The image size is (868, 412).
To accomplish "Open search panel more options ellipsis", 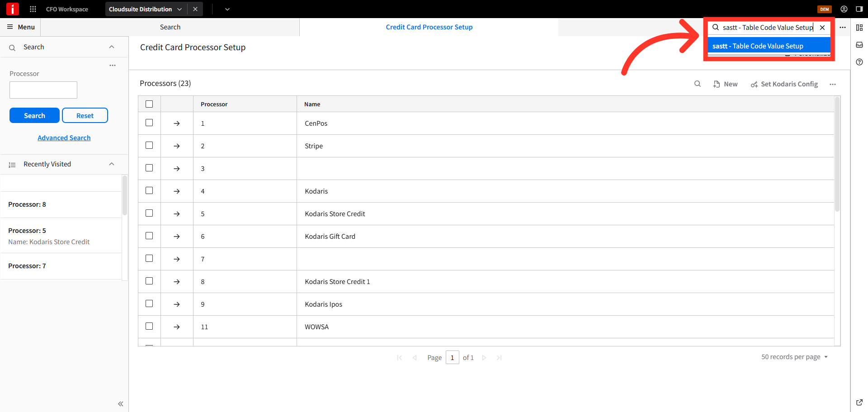I will coord(113,66).
